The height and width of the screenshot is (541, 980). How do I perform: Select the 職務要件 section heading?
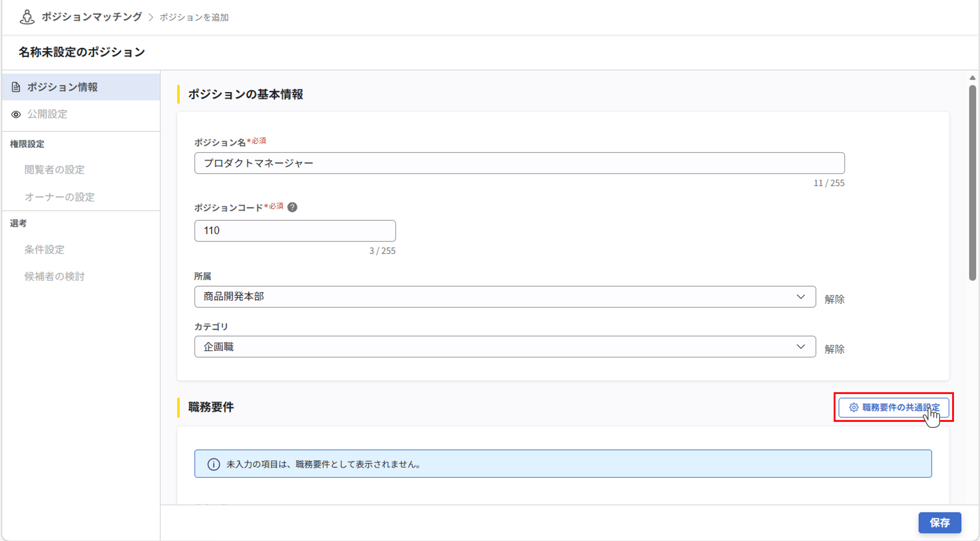211,407
